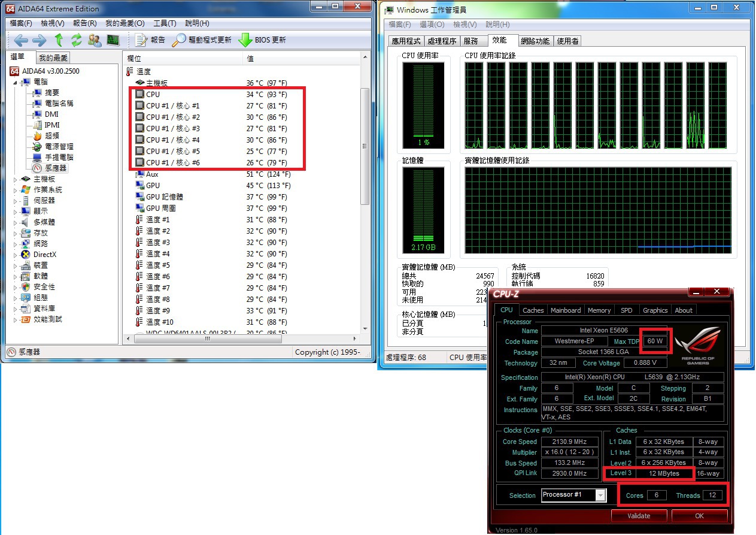The image size is (756, 535).
Task: Open the 說明(H) menu in AIDA64
Action: coord(197,23)
